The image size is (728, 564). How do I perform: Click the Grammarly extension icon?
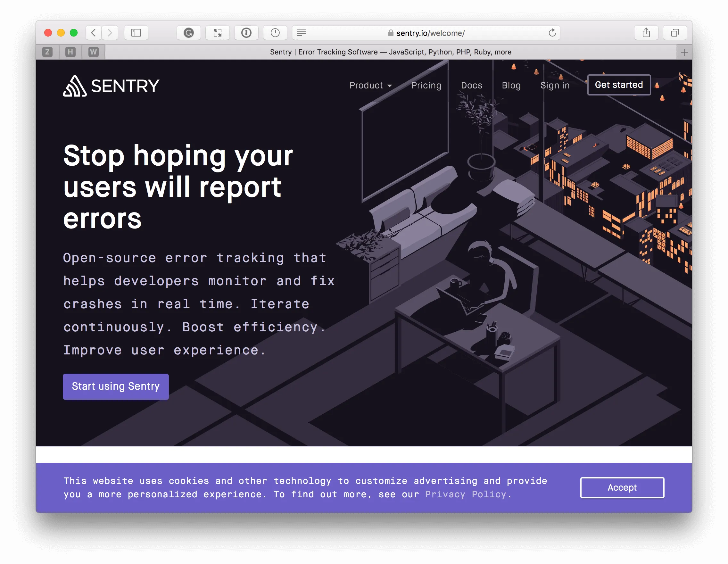[189, 33]
